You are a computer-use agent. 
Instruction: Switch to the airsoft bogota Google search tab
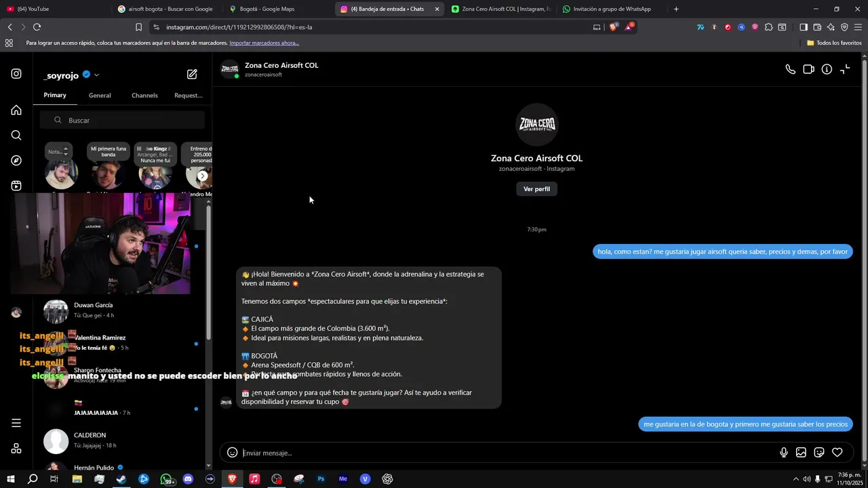tap(167, 9)
